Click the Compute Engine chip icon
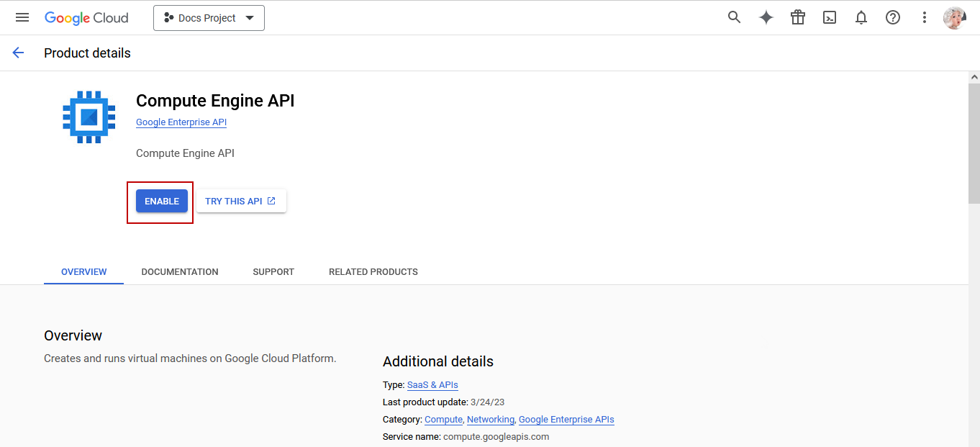 coord(89,117)
